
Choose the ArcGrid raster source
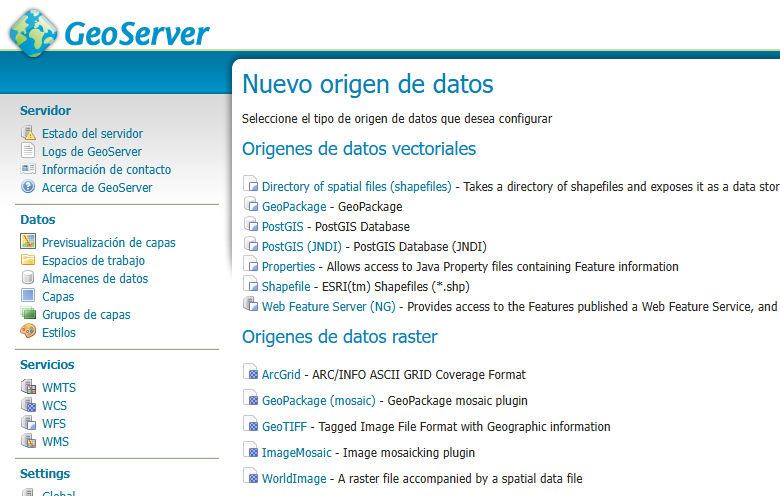[281, 375]
